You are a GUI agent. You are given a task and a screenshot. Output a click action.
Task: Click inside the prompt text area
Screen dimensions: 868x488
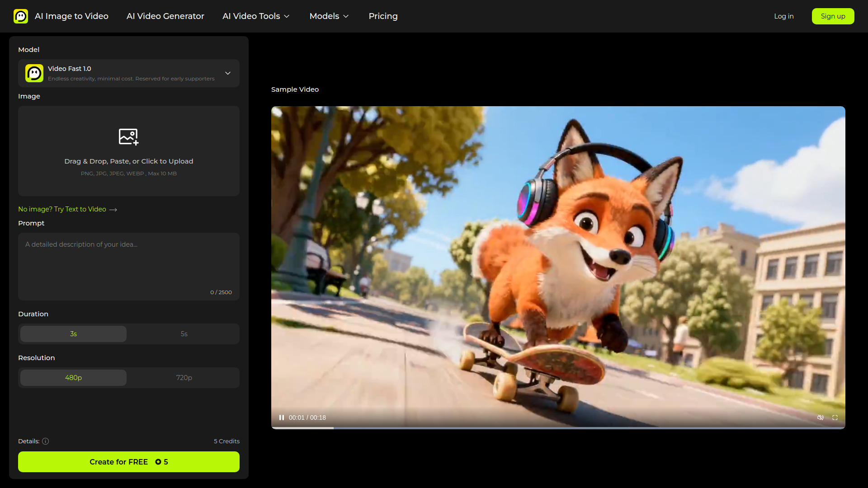128,262
